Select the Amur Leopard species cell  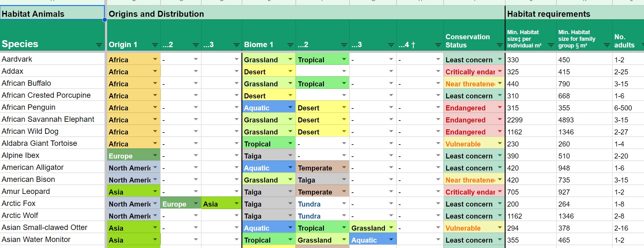[52, 191]
